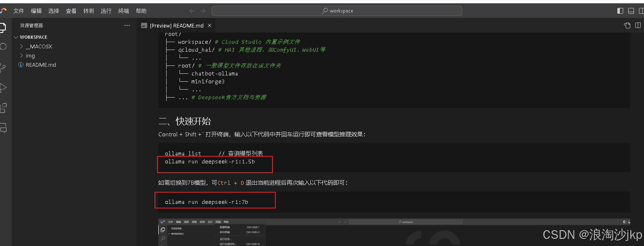Open the Extensions view
The width and height of the screenshot is (644, 246).
click(3, 108)
